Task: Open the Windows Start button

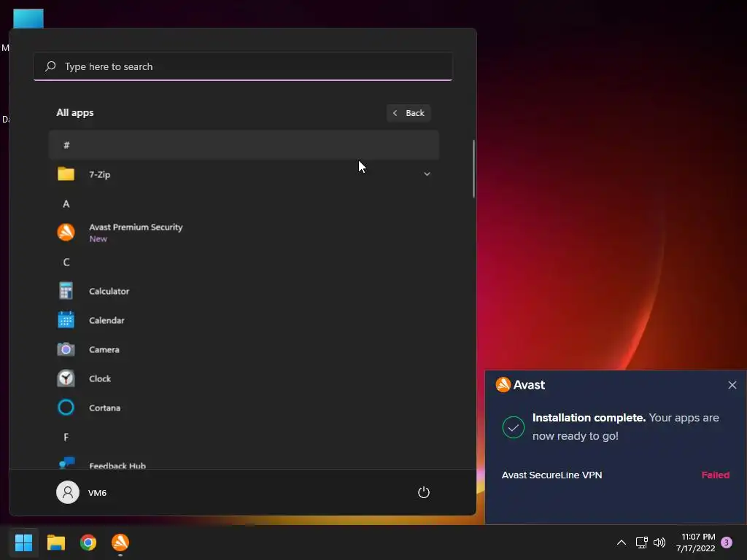Action: point(23,542)
